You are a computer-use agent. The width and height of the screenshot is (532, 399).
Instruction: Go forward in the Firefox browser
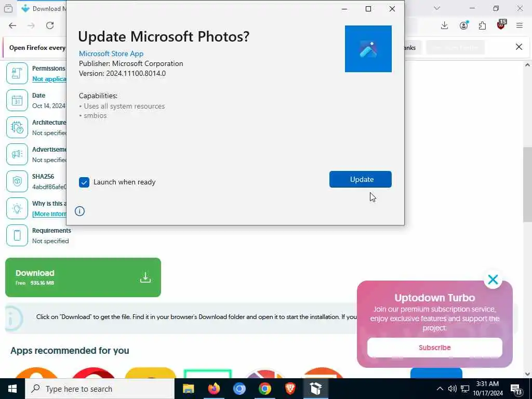[31, 25]
